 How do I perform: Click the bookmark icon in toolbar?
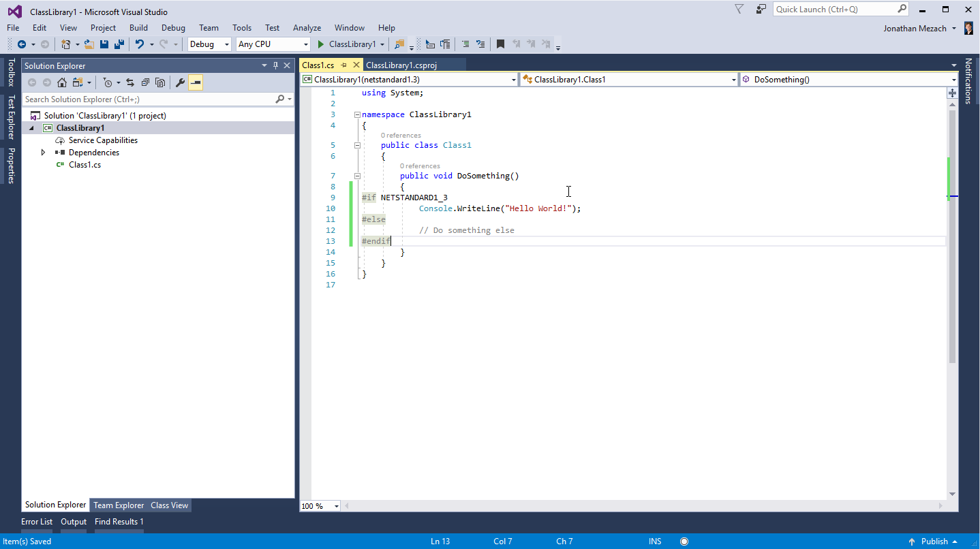(x=500, y=44)
